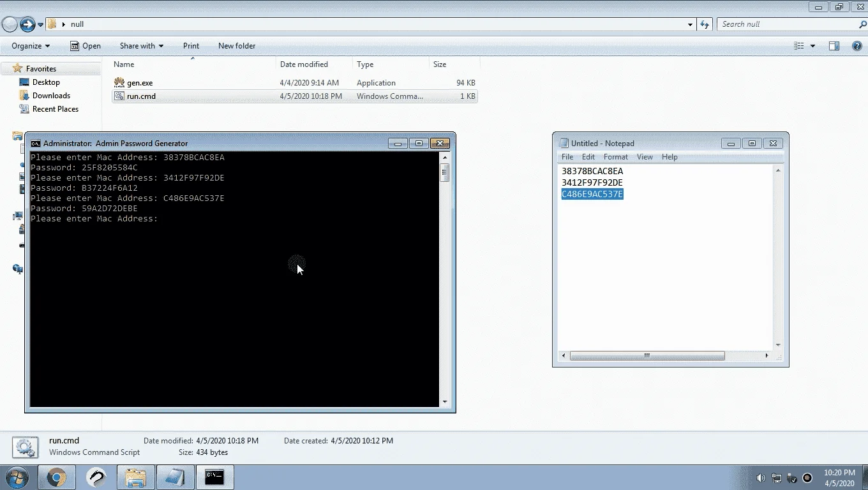Click the line 38378BCAC8EA in Notepad
This screenshot has height=490, width=868.
[592, 171]
